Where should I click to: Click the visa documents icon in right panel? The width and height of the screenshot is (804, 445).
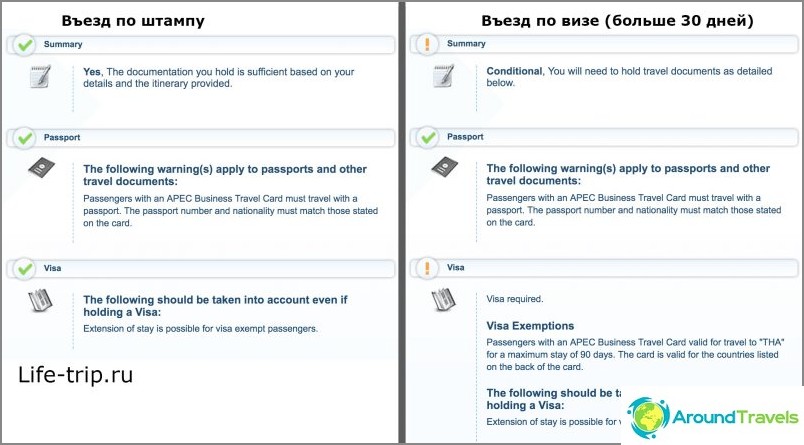click(x=444, y=300)
